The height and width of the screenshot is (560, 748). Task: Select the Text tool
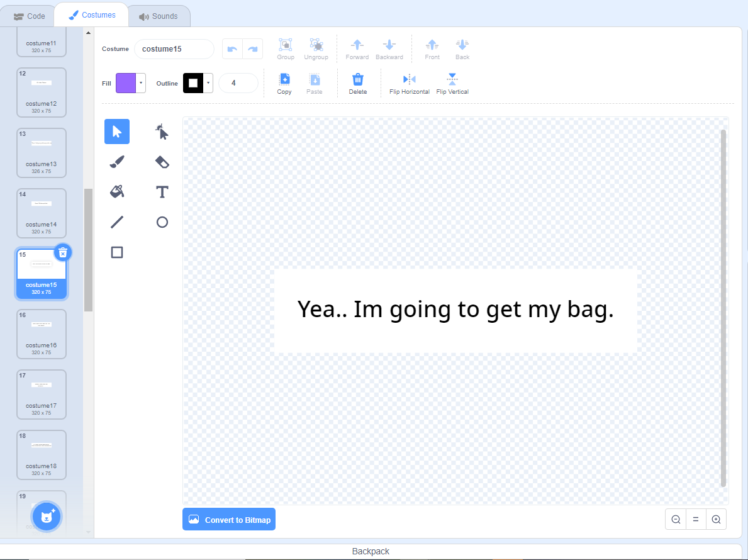pos(162,192)
